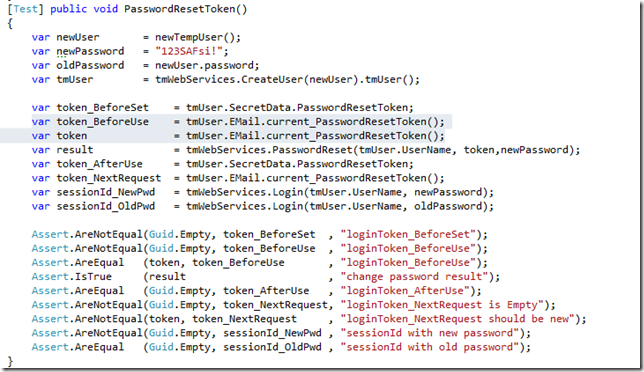The height and width of the screenshot is (372, 644).
Task: Click the [Test] attribute
Action: (25, 9)
